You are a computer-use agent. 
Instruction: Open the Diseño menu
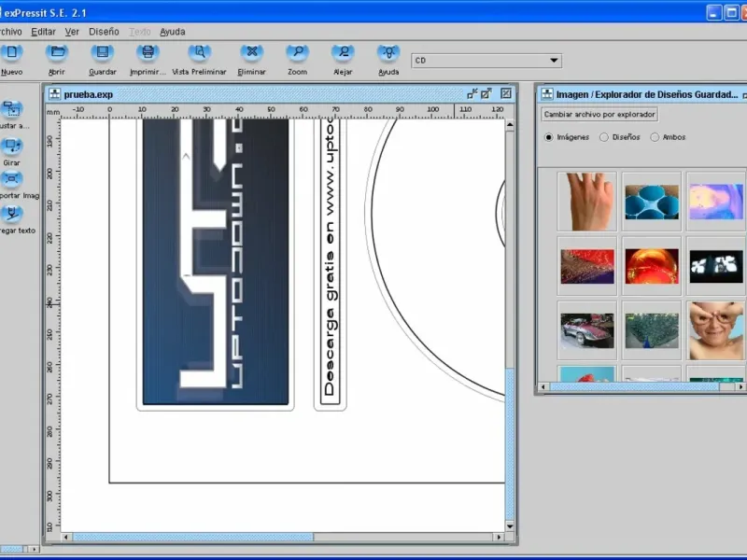[104, 32]
